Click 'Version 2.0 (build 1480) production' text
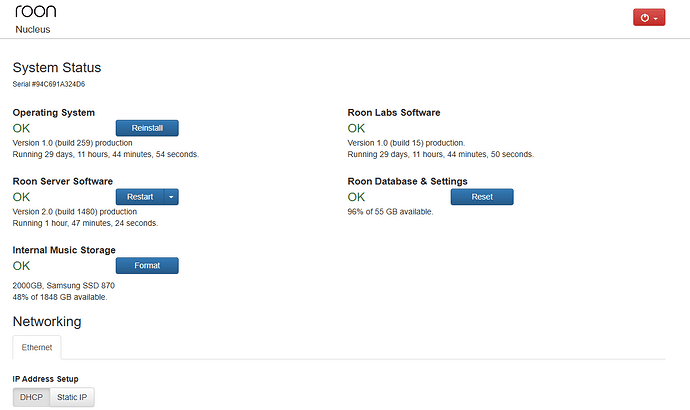Viewport: 690px width, 410px height. (x=75, y=212)
